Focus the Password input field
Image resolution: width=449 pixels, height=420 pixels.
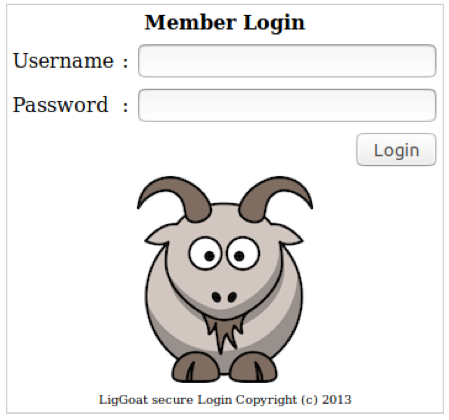pos(287,105)
